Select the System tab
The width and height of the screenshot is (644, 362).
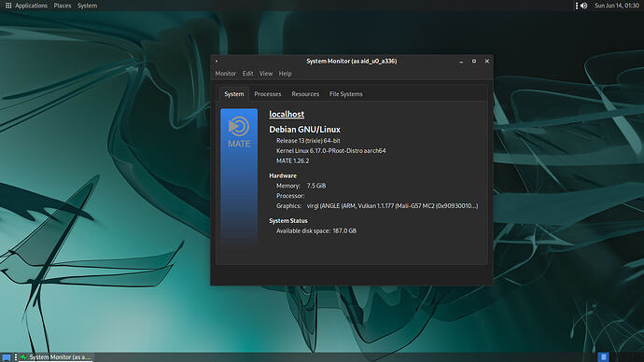point(234,94)
